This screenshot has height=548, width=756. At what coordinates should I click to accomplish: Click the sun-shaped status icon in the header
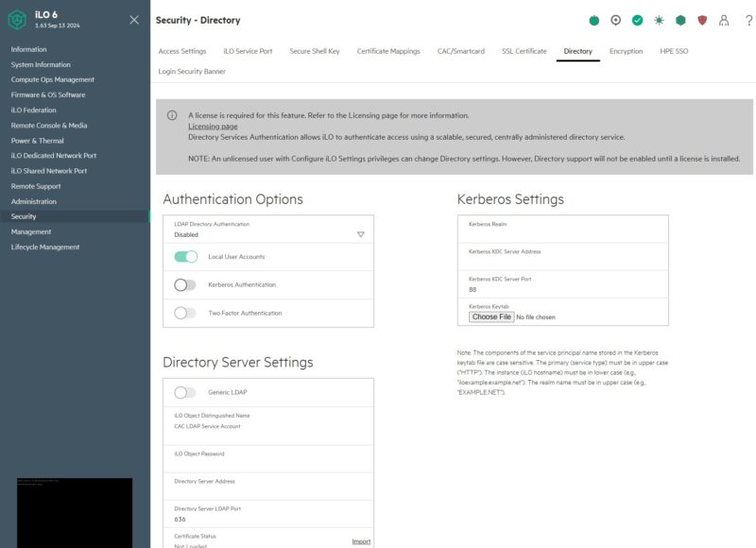pyautogui.click(x=661, y=19)
